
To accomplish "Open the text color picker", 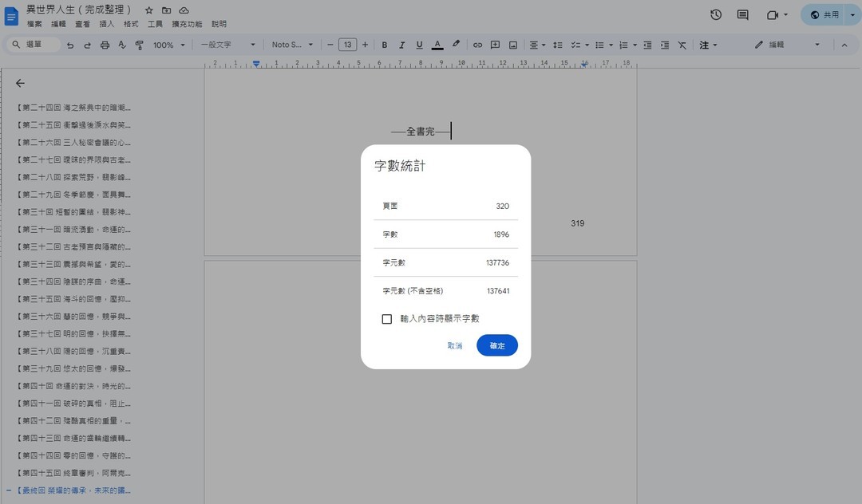I will 437,45.
